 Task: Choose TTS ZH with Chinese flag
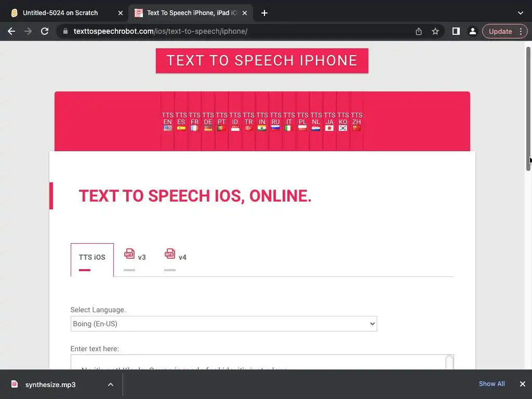point(356,122)
